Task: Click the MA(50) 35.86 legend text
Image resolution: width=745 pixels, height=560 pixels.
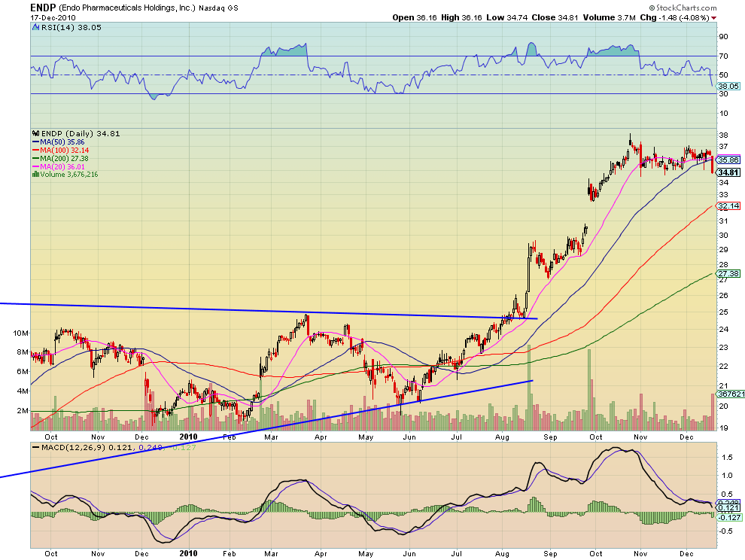Action: (62, 142)
